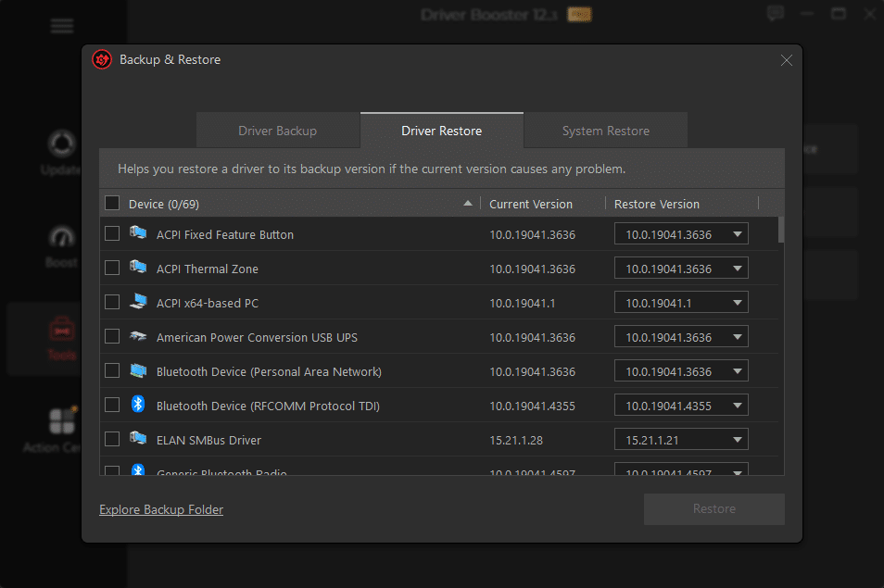This screenshot has width=884, height=588.
Task: Click current version 10.0.19041.1 for x64-based PC
Action: pyautogui.click(x=522, y=303)
